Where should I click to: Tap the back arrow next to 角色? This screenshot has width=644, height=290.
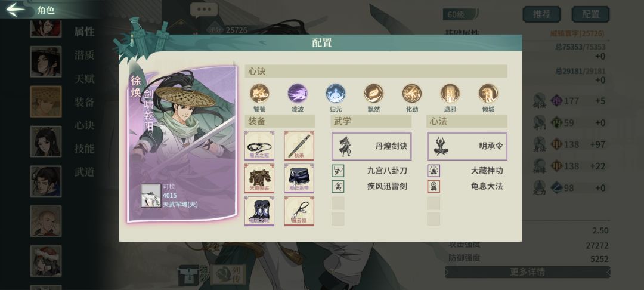16,10
